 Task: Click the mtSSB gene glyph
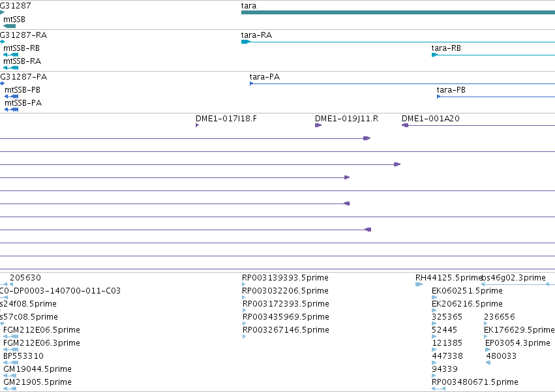(x=10, y=26)
